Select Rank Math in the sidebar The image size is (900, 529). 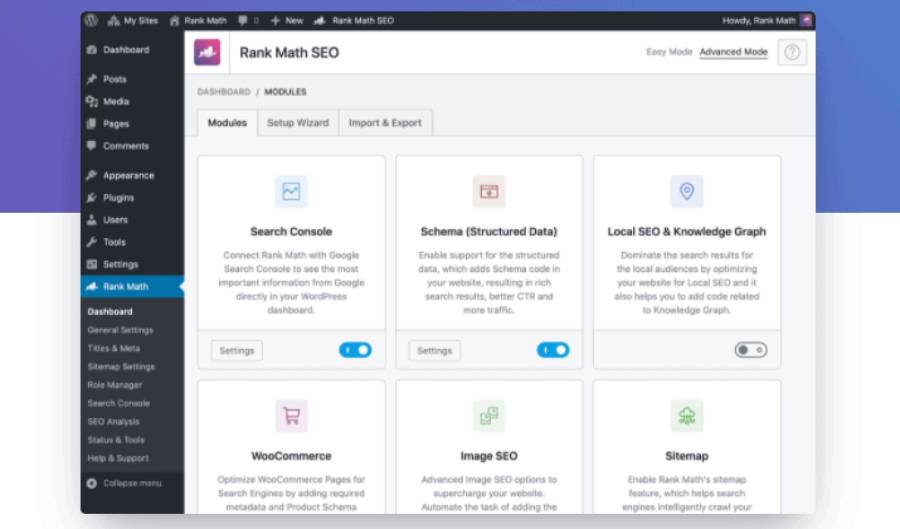pos(132,287)
